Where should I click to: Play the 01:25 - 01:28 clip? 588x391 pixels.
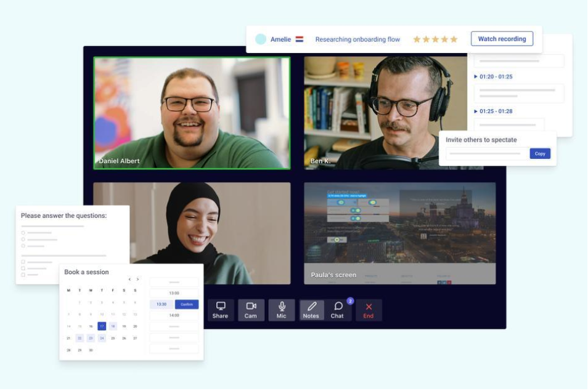[475, 111]
